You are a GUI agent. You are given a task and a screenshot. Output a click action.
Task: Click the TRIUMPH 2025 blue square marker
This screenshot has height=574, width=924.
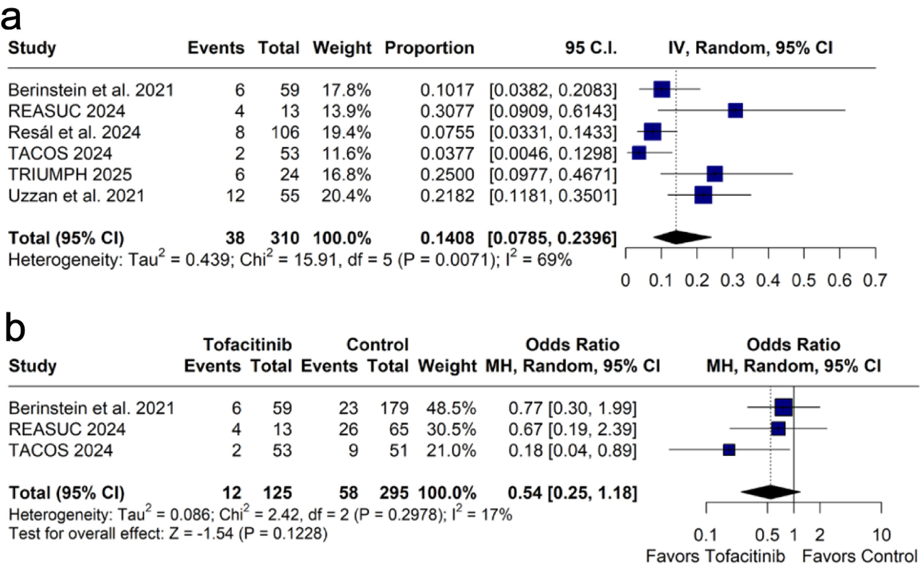click(715, 174)
